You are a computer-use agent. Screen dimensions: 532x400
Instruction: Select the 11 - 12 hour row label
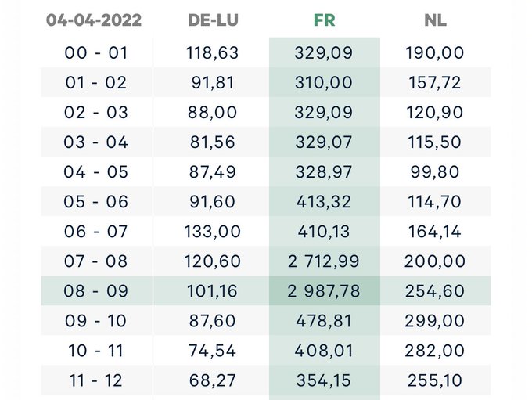coord(96,380)
